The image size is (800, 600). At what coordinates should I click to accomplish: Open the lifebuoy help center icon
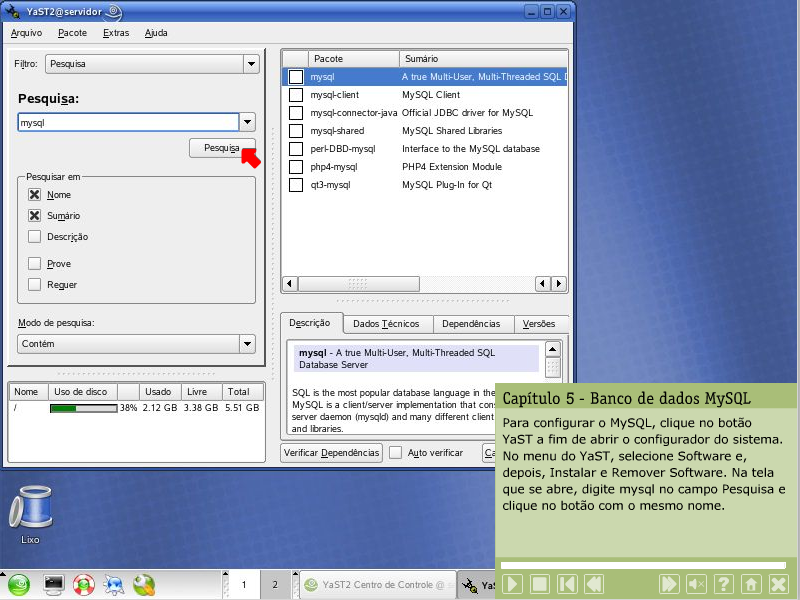tap(84, 584)
